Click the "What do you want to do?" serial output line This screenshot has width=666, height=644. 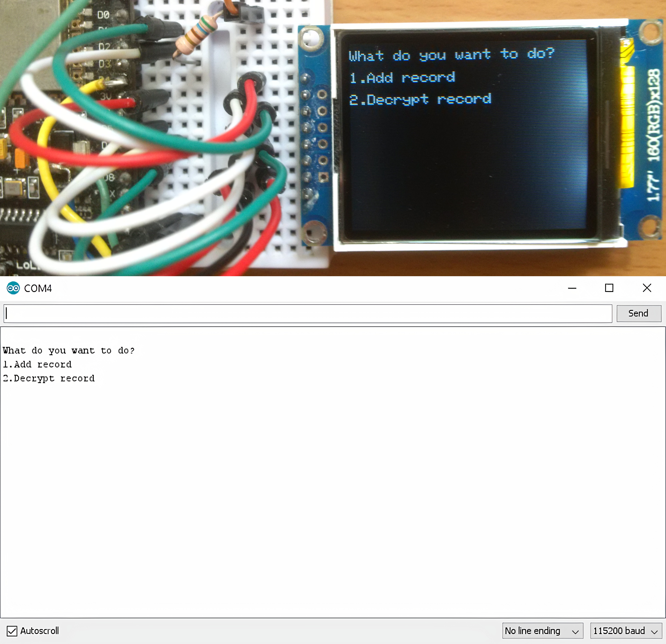coord(69,350)
